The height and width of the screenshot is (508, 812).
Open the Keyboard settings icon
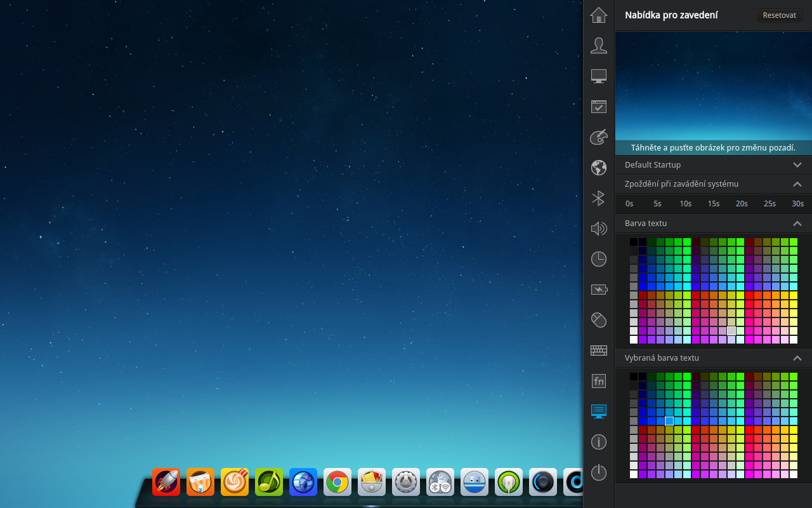click(x=598, y=351)
